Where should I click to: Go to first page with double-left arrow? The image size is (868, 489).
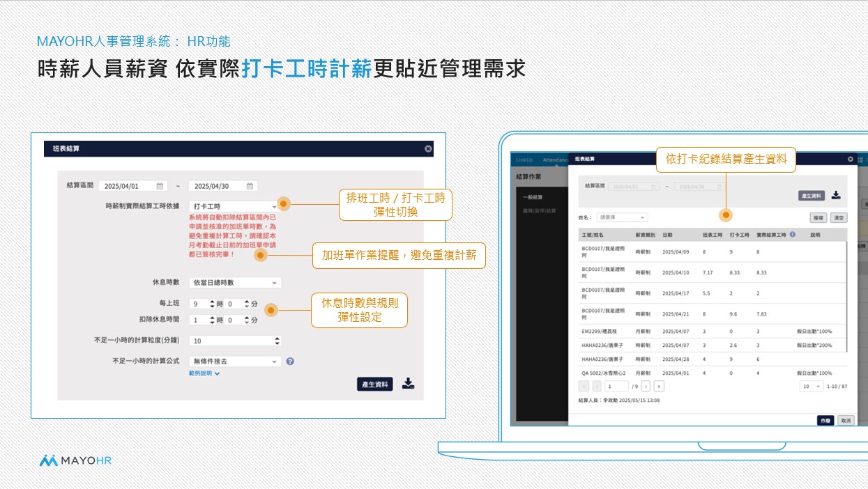tap(584, 386)
